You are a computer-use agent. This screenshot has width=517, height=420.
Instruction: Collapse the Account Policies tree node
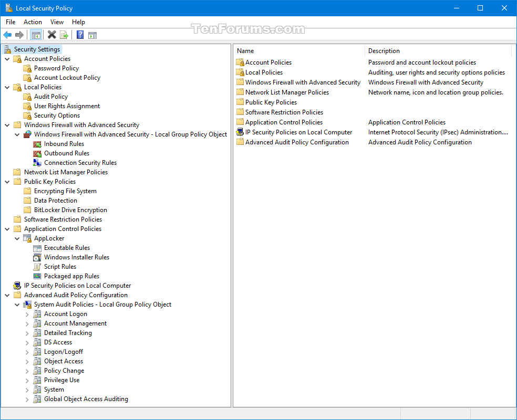pos(7,58)
